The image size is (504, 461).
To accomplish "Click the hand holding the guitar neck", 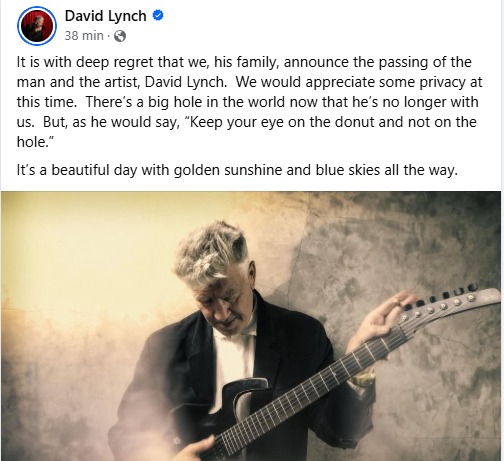I will (383, 318).
